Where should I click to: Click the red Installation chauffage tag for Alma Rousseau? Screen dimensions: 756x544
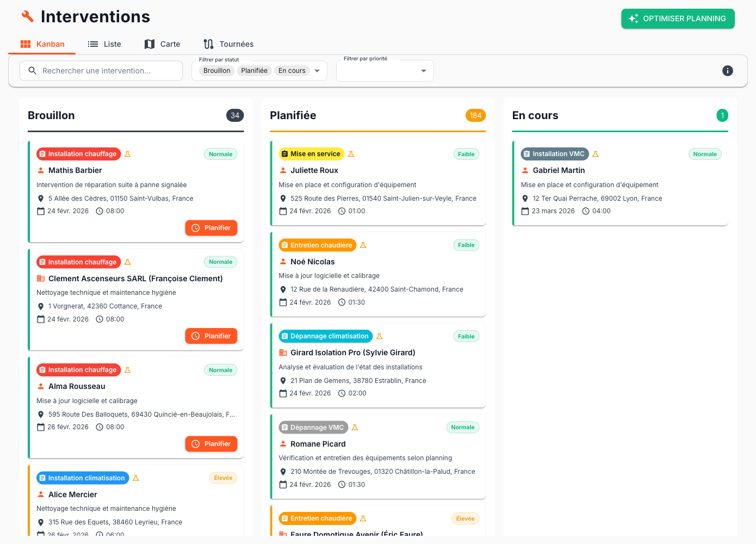click(78, 370)
